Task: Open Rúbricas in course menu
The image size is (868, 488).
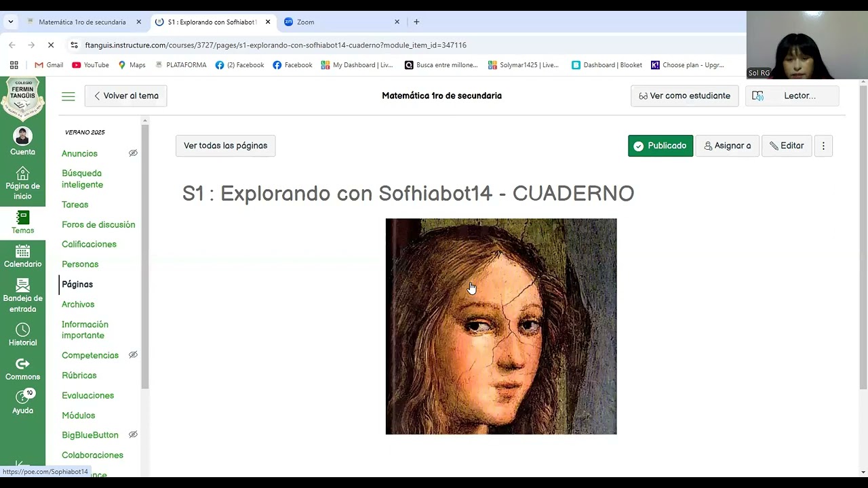Action: point(79,375)
